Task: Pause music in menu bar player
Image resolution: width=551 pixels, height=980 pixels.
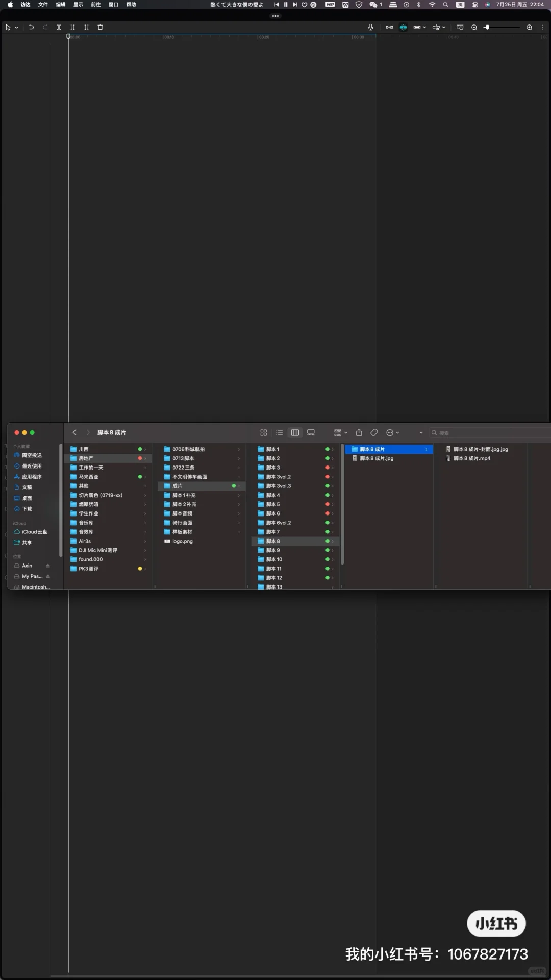Action: [x=286, y=4]
